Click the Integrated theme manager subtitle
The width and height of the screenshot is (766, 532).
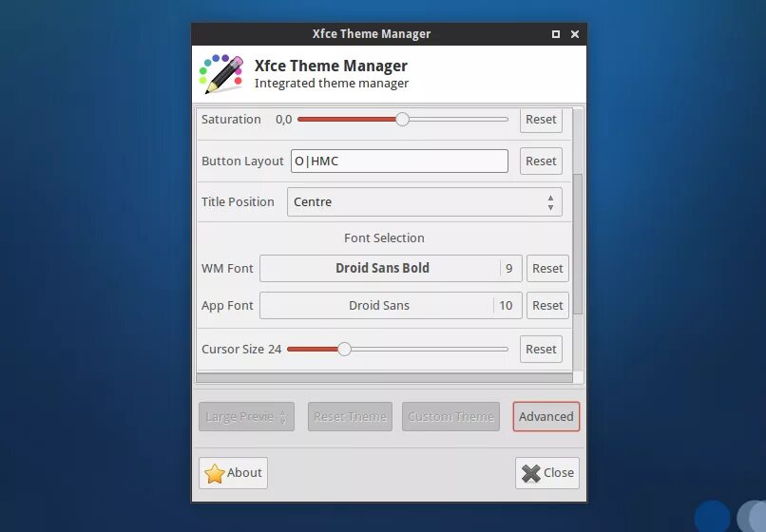point(332,84)
